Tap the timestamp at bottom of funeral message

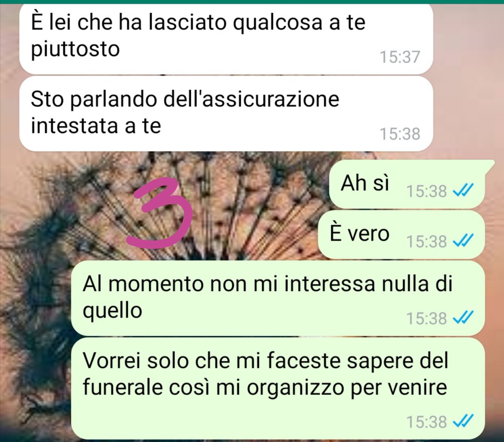coord(427,421)
